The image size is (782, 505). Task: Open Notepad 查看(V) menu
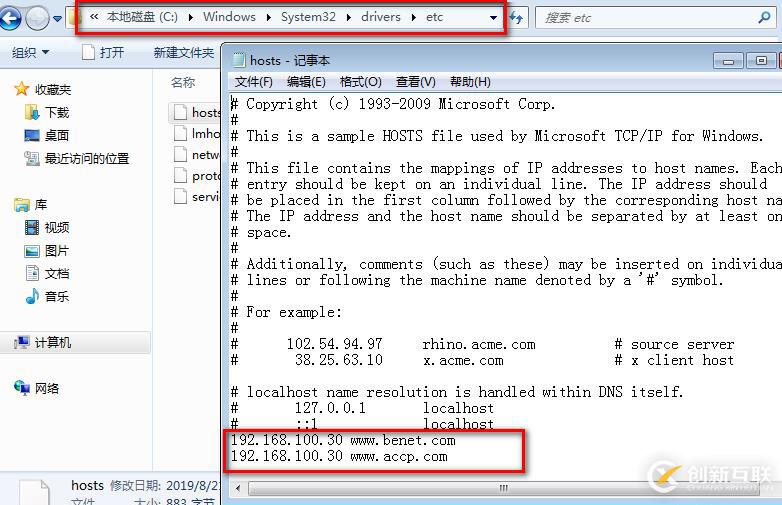click(415, 82)
